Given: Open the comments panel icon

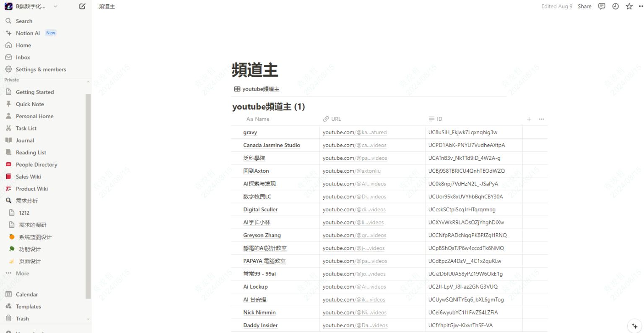Looking at the screenshot, I should tap(602, 6).
